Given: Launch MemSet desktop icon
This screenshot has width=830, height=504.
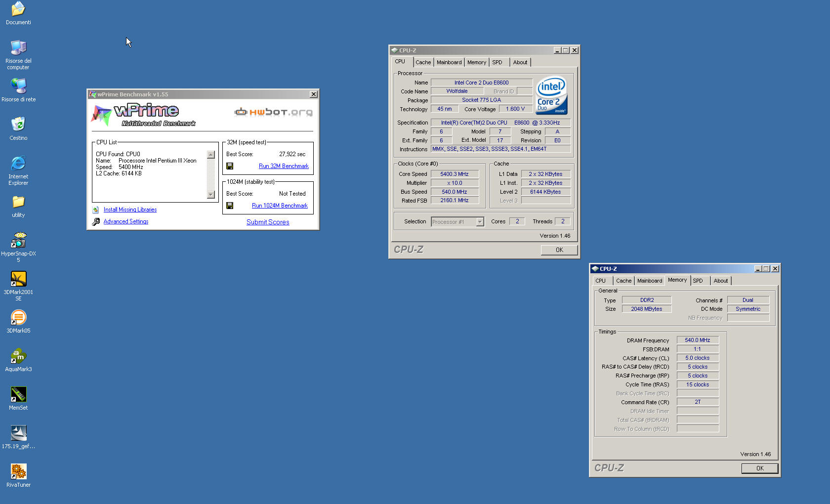Looking at the screenshot, I should coord(18,394).
